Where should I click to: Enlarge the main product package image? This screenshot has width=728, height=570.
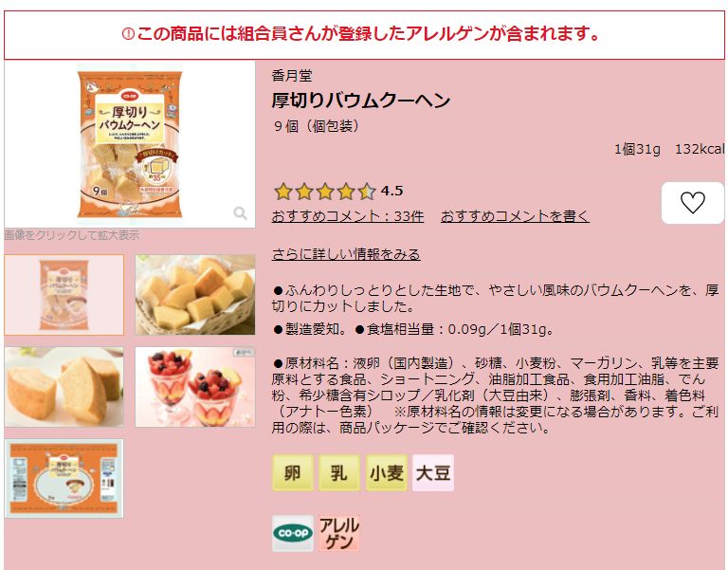[x=130, y=144]
